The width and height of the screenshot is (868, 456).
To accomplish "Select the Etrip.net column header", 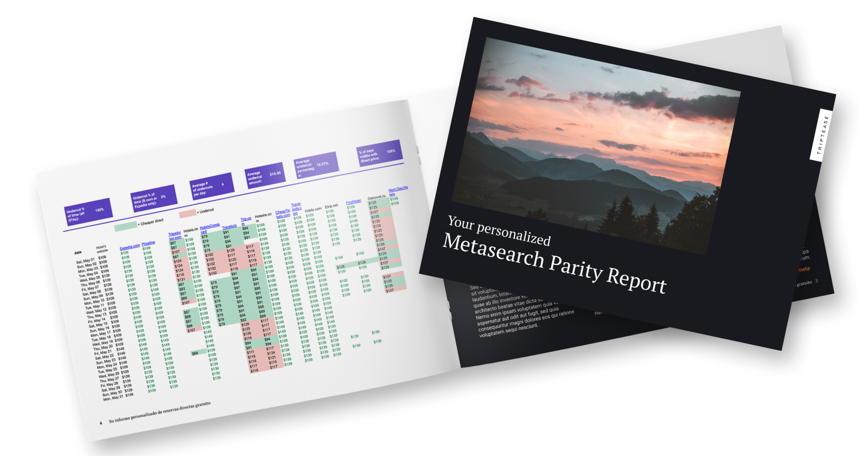I will tap(331, 206).
